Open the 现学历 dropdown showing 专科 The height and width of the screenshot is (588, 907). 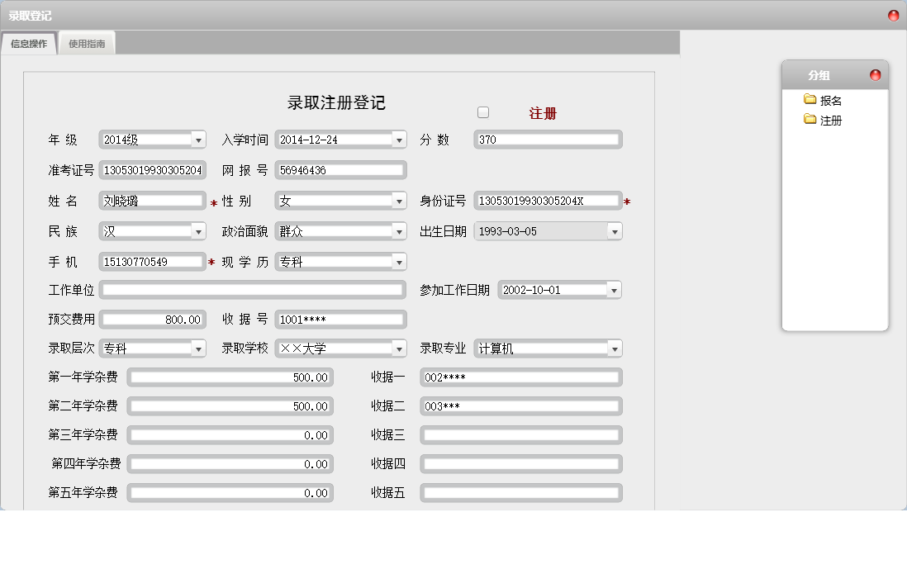pos(398,261)
